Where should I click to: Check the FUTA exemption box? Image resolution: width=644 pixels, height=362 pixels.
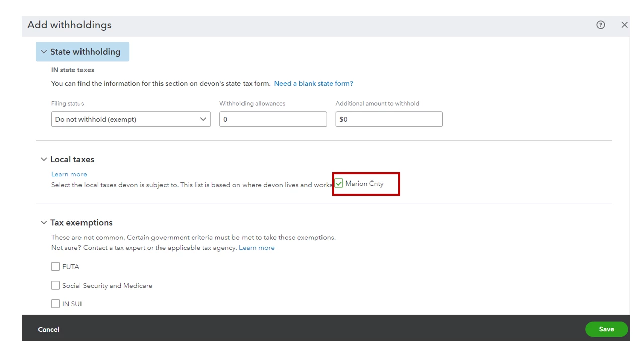point(55,267)
